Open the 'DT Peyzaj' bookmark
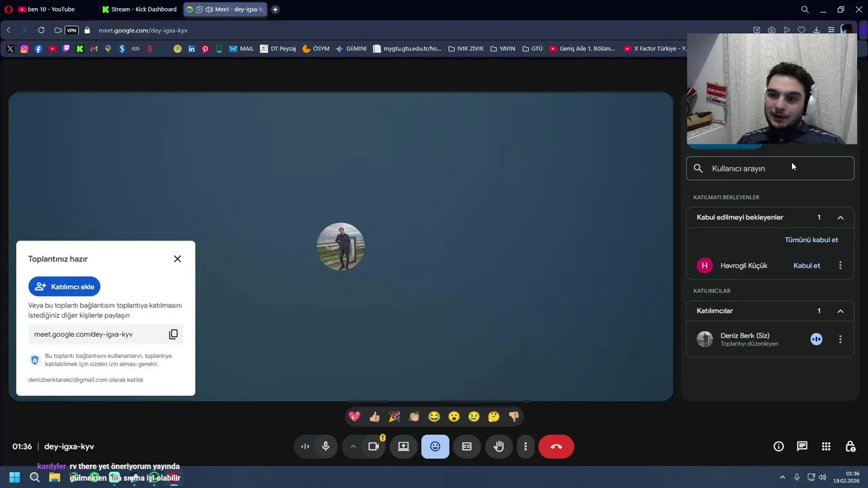The height and width of the screenshot is (488, 868). [x=278, y=49]
